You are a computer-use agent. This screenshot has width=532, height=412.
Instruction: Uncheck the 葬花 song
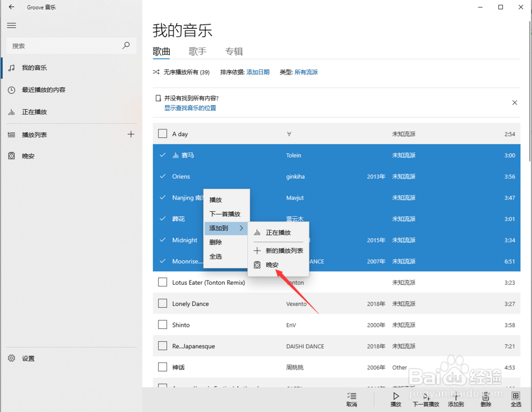162,219
